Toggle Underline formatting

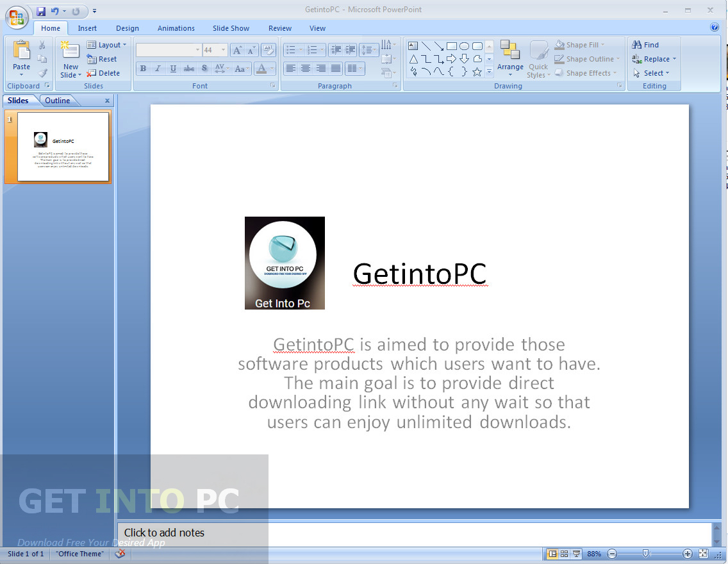[173, 69]
